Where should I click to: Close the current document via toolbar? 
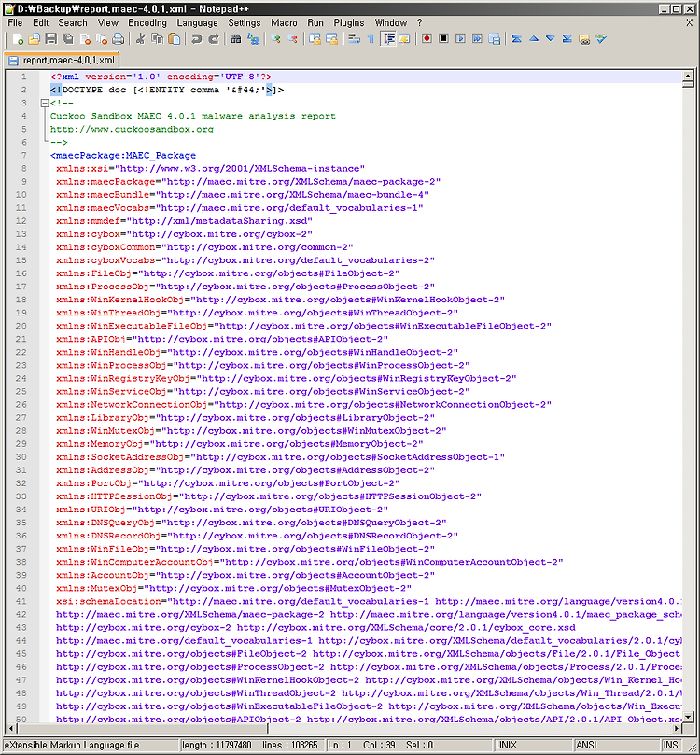pyautogui.click(x=85, y=39)
